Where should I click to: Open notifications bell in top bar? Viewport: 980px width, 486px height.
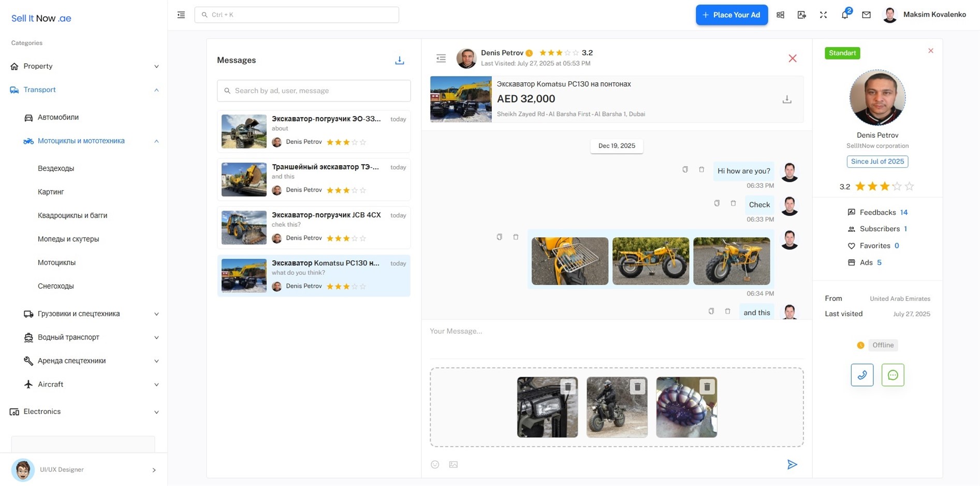pos(844,15)
